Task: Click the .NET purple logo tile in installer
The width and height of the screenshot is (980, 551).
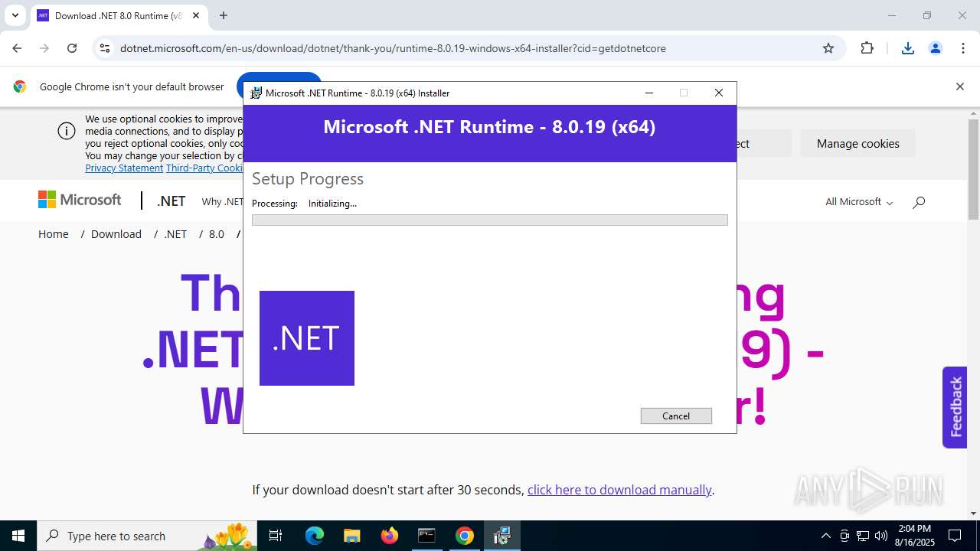Action: [x=306, y=337]
